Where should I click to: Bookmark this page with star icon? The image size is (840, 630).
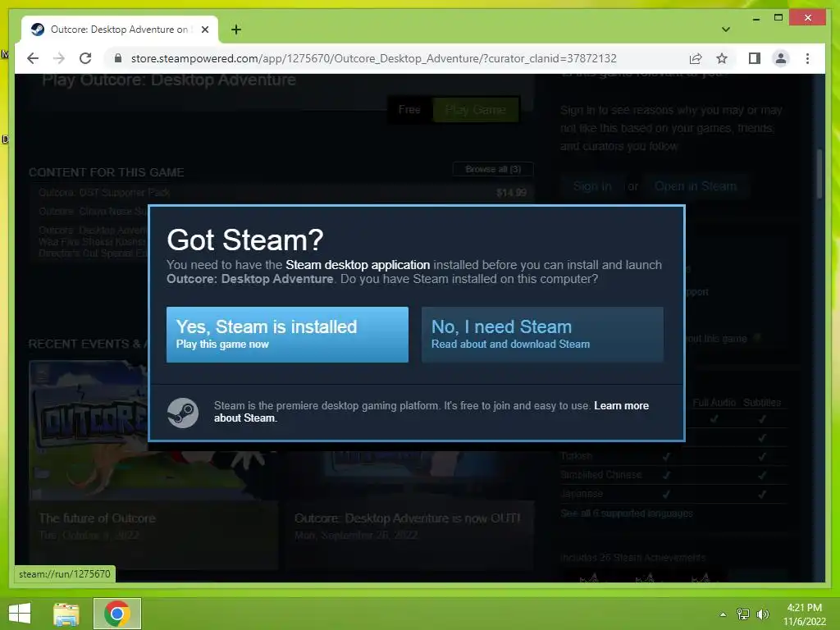722,58
